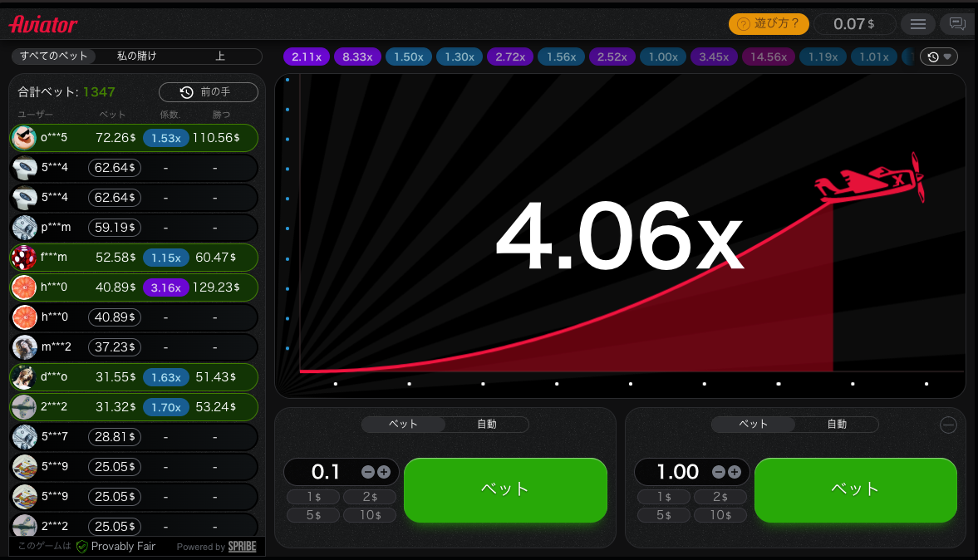
Task: Click the 0.07$ balance display
Action: click(x=854, y=24)
